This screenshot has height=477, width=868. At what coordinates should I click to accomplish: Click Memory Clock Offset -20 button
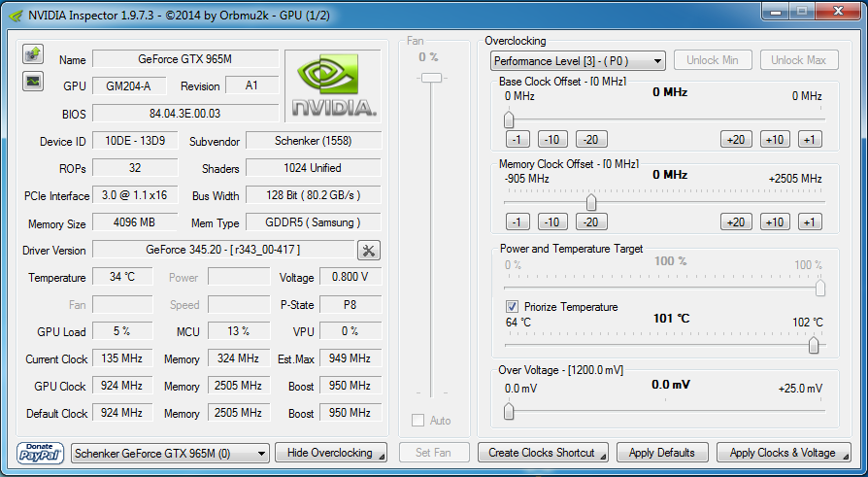tap(591, 221)
